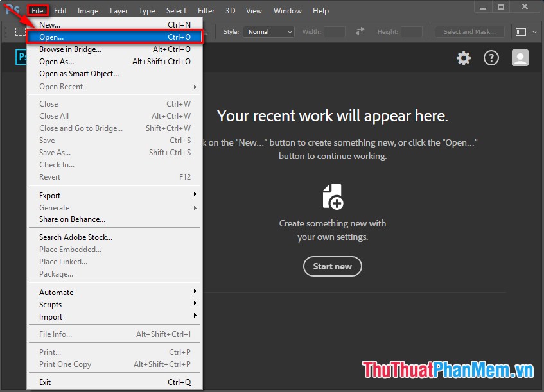Viewport: 544px width, 392px height.
Task: Click the Start new button
Action: coord(332,266)
